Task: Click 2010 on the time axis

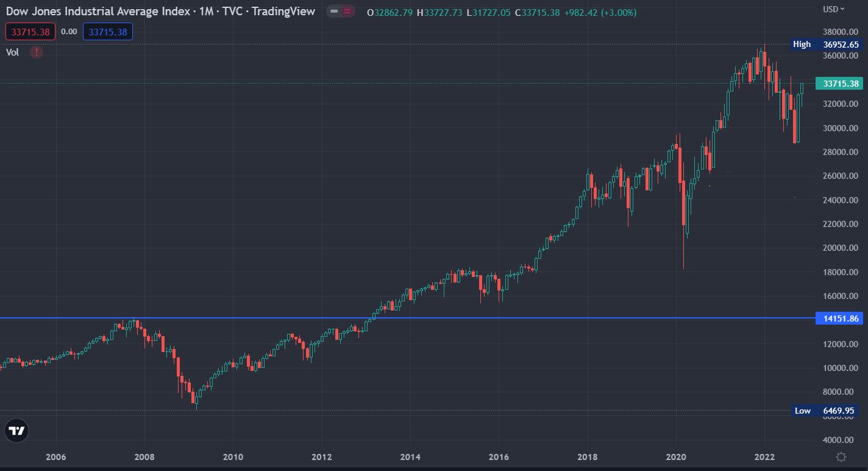Action: [233, 457]
